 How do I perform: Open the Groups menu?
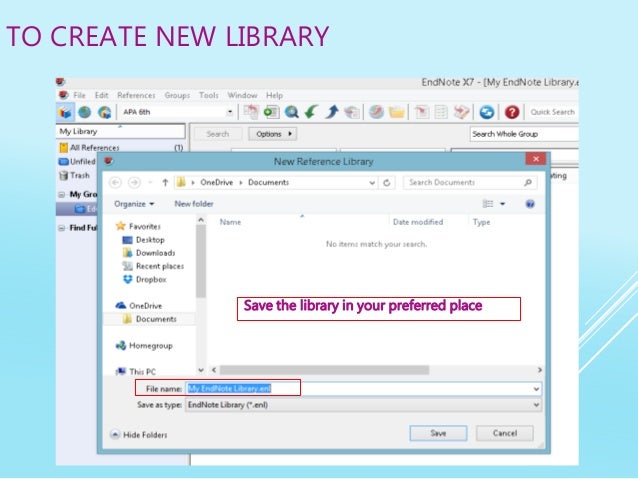(x=177, y=95)
